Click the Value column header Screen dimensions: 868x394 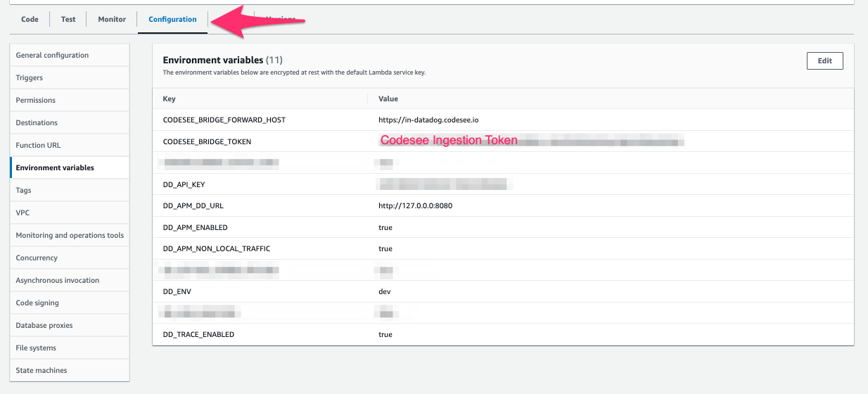(x=388, y=99)
